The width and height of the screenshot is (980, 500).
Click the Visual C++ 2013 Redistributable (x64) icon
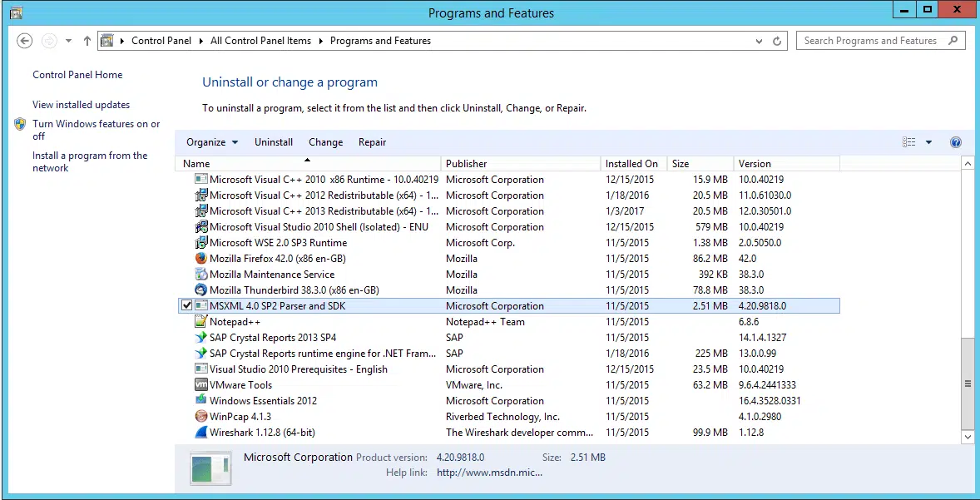coord(200,211)
